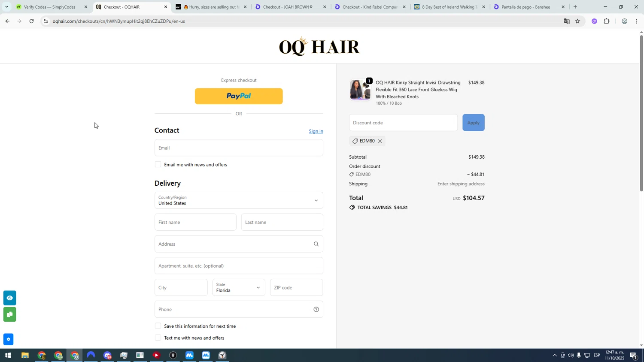Viewport: 644px width, 362px height.
Task: Click the ESP language indicator
Action: pyautogui.click(x=597, y=356)
